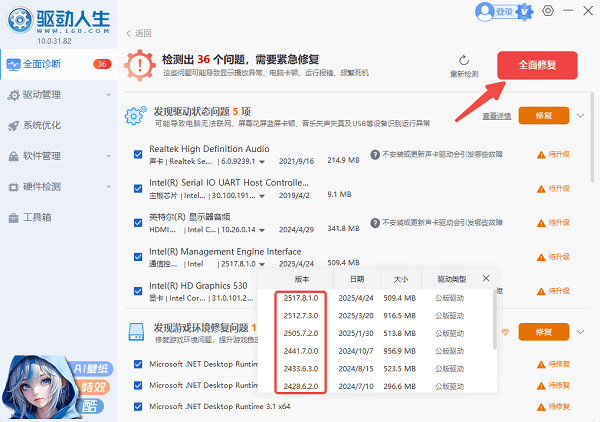Screen dimensions: 600x422
Task: Close the driver version list popup
Action: [486, 278]
